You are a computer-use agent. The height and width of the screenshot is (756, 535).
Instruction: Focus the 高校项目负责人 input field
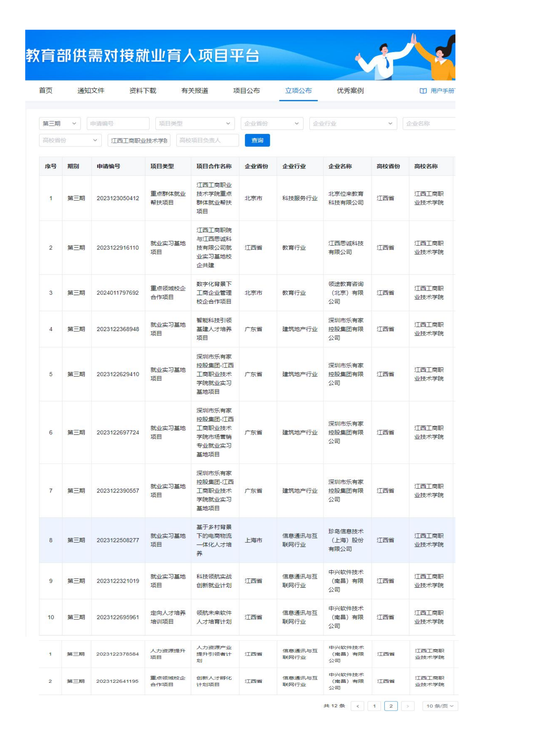[x=208, y=140]
